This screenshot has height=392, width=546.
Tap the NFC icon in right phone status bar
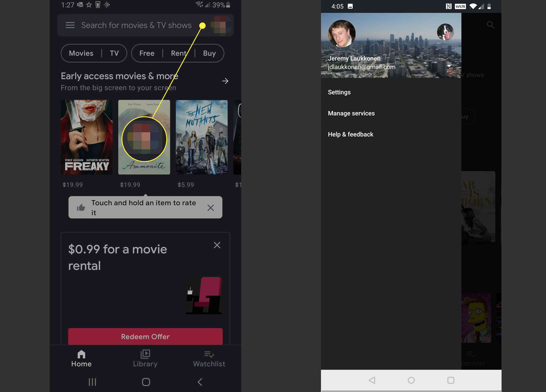(449, 6)
